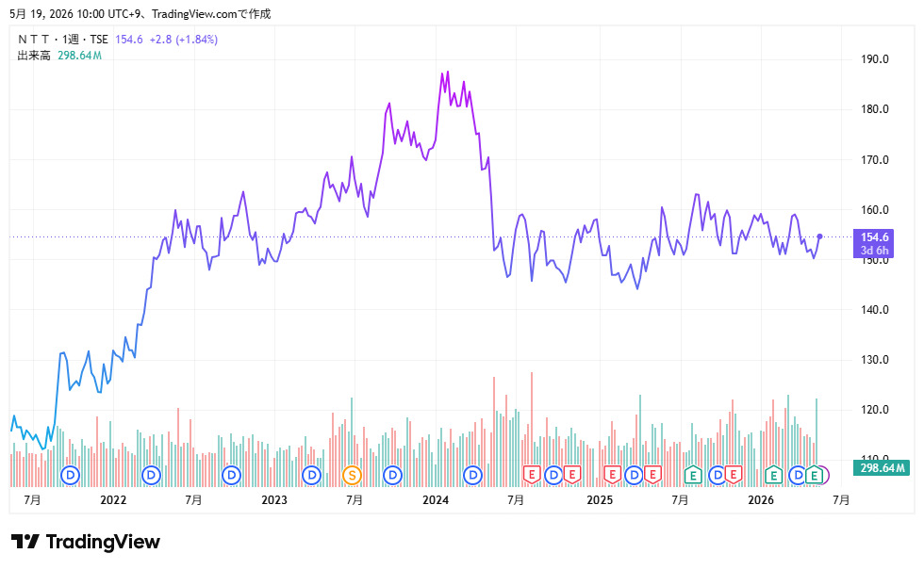
Task: Click the orange S stock-split marker
Action: click(x=352, y=475)
